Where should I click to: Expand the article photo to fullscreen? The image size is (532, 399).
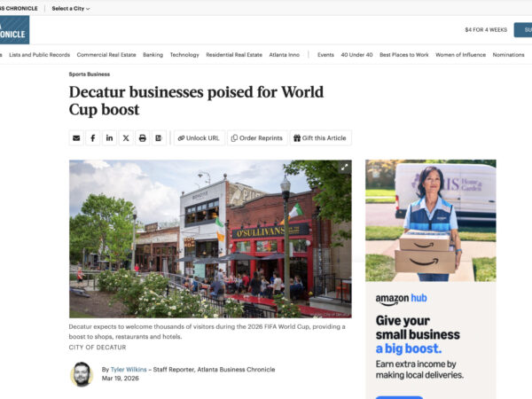[345, 166]
